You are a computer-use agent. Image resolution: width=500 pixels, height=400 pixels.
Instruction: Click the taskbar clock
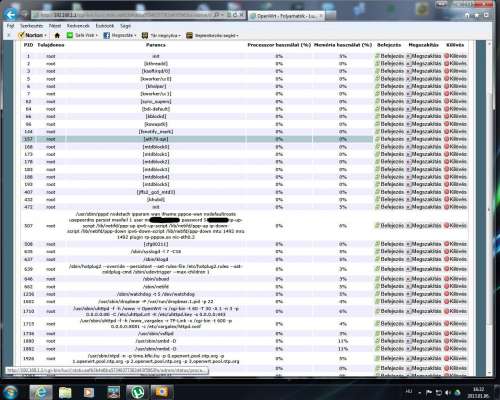point(478,393)
